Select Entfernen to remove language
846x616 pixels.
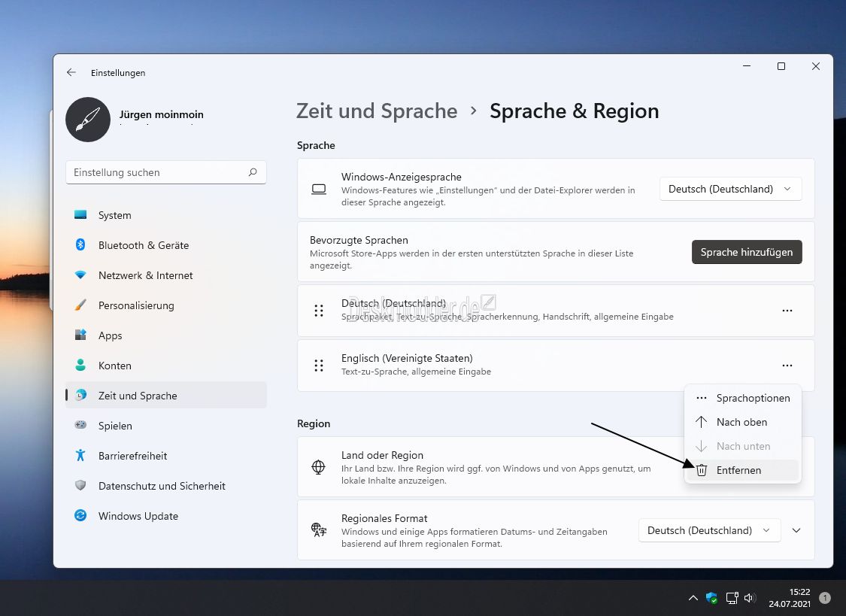(x=742, y=470)
